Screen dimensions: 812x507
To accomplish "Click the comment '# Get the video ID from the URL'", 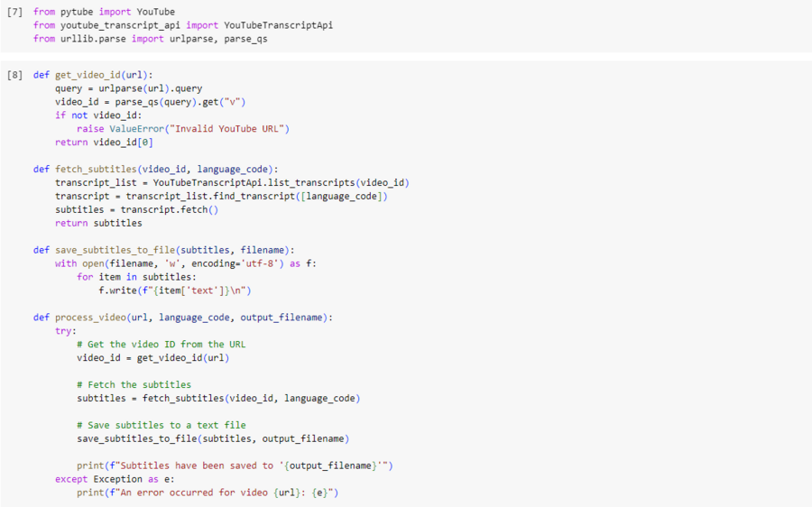I will tap(161, 345).
